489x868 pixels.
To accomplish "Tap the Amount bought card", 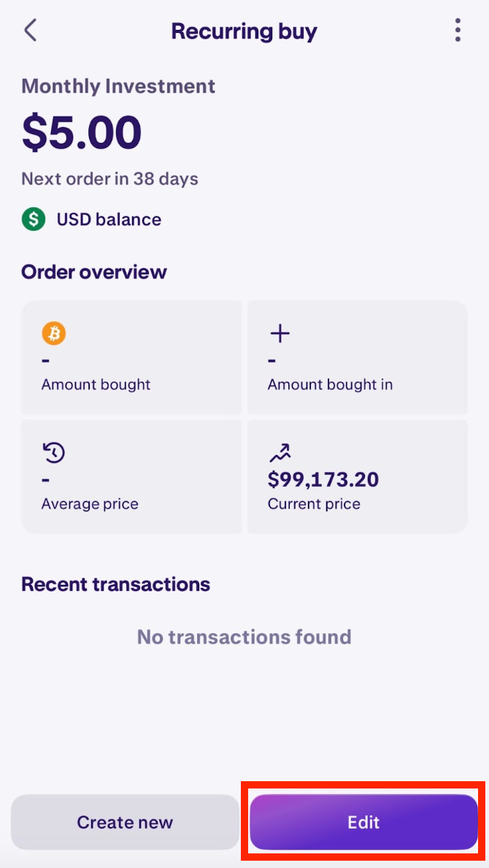I will click(x=131, y=357).
